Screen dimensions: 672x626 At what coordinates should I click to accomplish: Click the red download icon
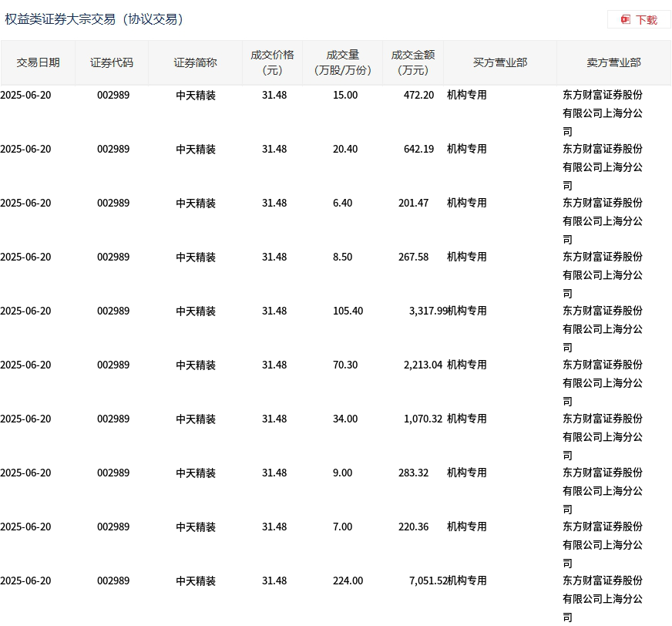point(626,20)
